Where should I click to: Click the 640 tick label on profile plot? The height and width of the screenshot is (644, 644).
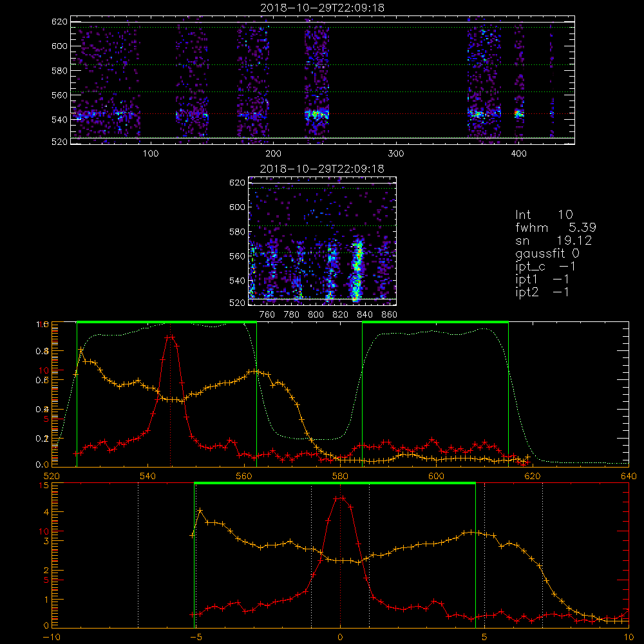(x=629, y=476)
